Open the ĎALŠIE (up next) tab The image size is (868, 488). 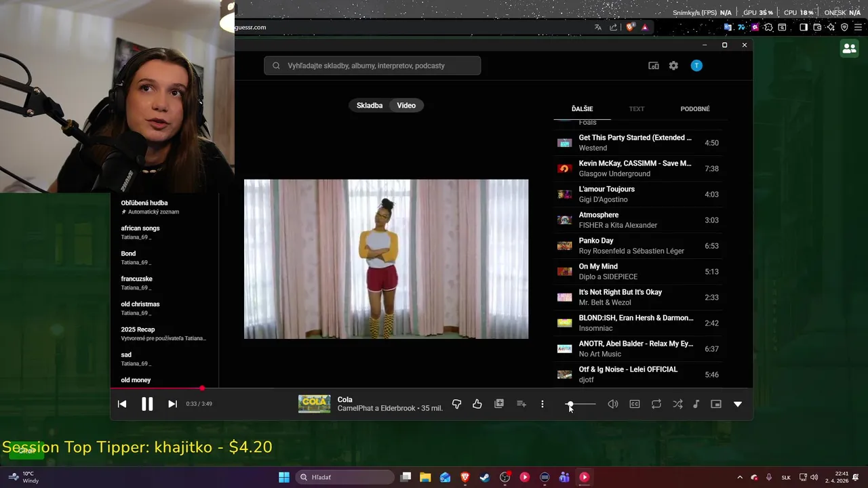[582, 109]
